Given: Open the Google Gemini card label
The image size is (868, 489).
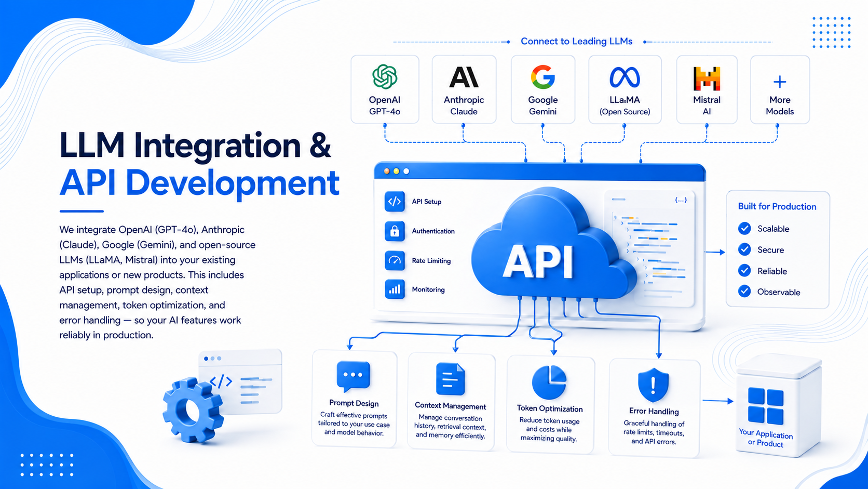Looking at the screenshot, I should [542, 105].
